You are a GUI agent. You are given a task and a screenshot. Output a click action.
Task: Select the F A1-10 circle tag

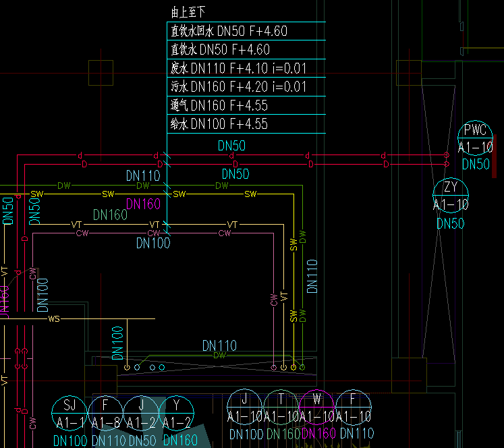pos(354,408)
